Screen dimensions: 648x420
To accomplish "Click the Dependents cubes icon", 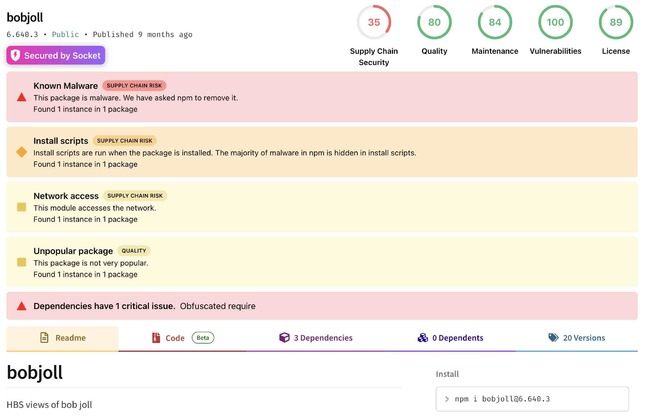I will click(423, 338).
